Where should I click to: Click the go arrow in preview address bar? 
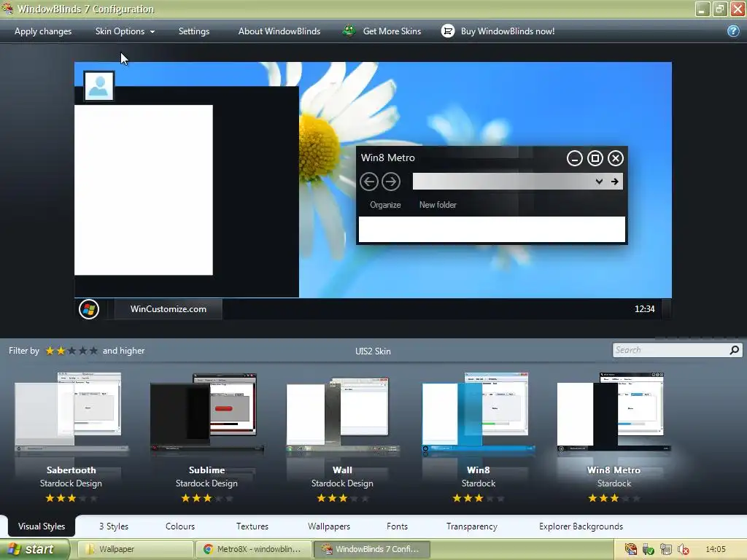[614, 182]
